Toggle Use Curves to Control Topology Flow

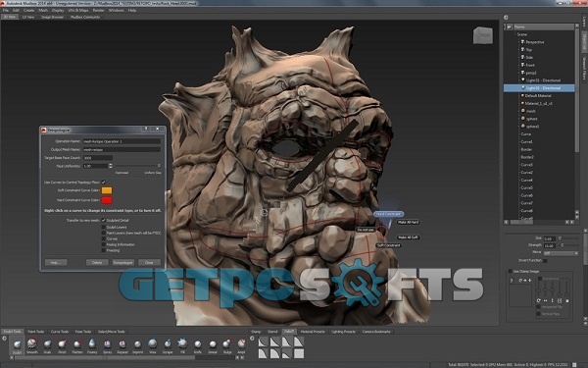[104, 183]
